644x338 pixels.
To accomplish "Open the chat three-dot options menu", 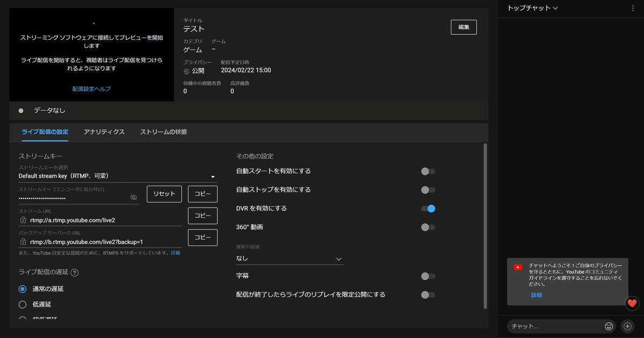I will pos(633,8).
